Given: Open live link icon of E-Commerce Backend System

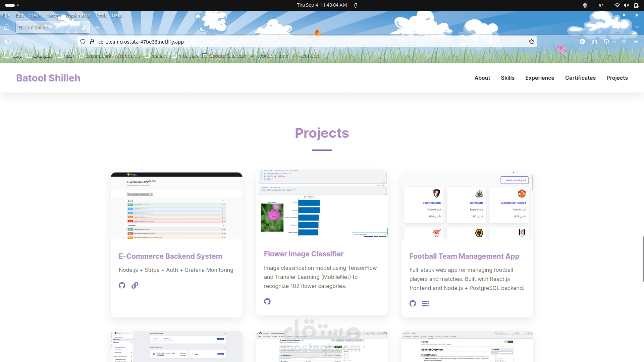Looking at the screenshot, I should pyautogui.click(x=135, y=285).
